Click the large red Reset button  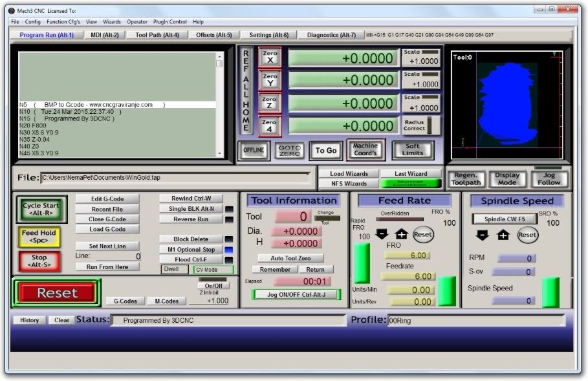coord(57,293)
